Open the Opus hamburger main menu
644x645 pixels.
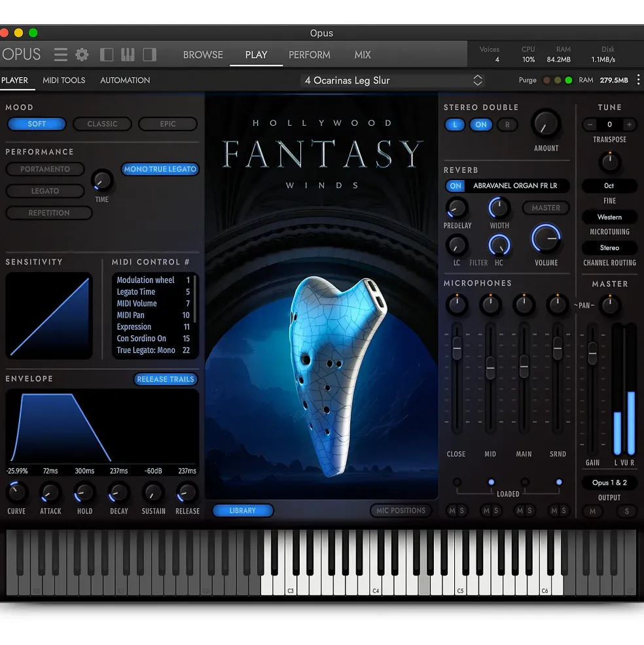pyautogui.click(x=60, y=54)
